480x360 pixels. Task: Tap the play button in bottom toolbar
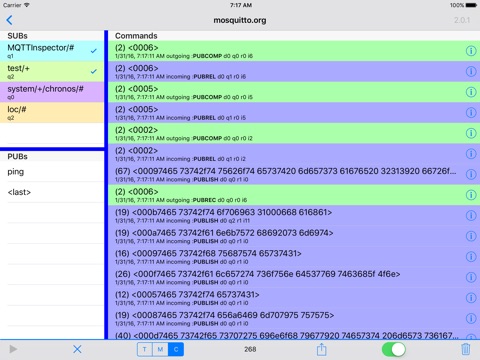[13, 349]
